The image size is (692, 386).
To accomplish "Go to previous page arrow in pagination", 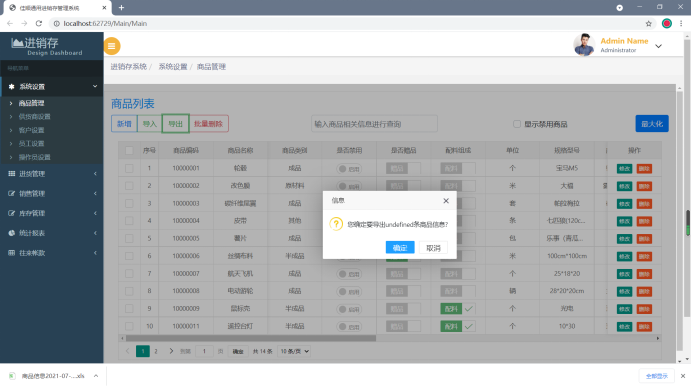I will tap(128, 351).
